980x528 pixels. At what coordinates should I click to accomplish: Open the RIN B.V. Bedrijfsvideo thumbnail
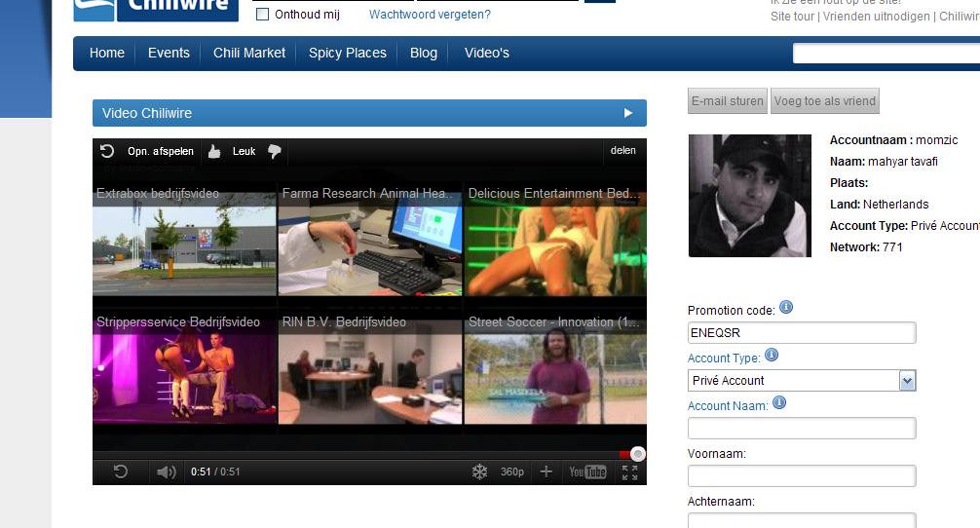click(370, 372)
